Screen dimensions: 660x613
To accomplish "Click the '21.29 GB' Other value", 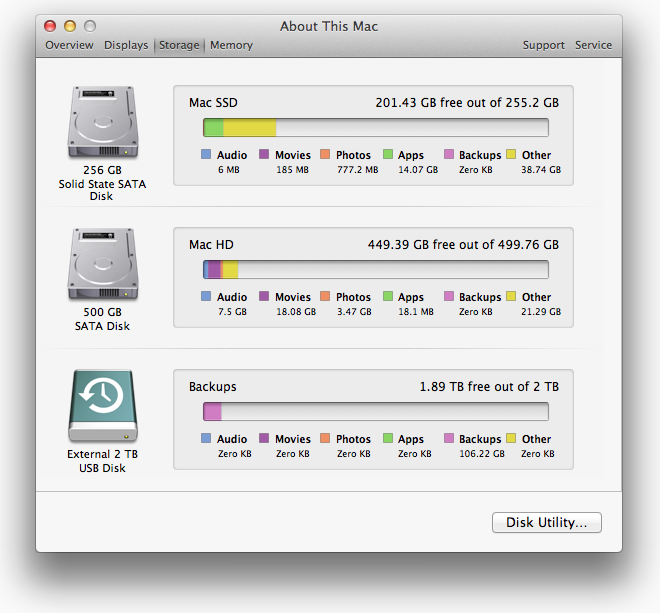I will (x=541, y=312).
